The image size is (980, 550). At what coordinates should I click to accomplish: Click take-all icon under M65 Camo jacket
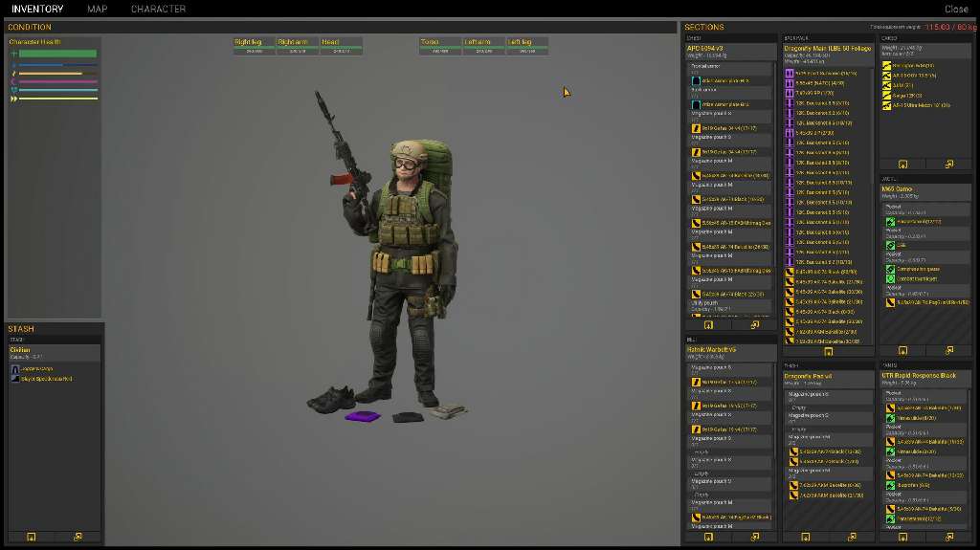coord(902,351)
